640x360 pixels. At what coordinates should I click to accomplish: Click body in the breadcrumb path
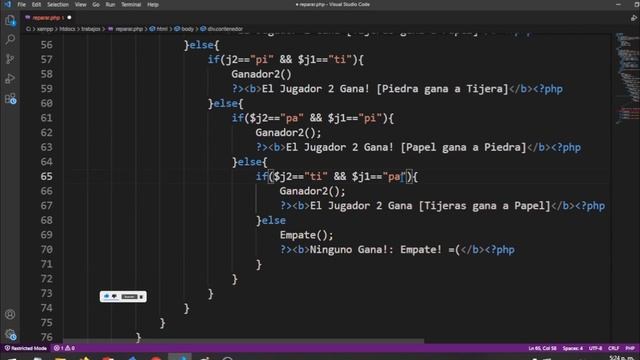coord(187,29)
